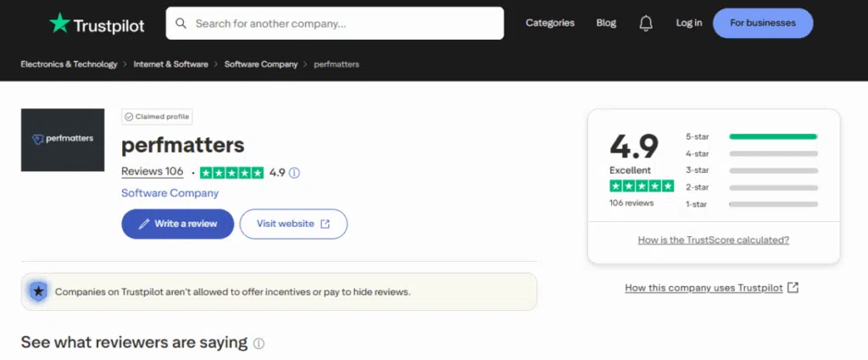Image resolution: width=868 pixels, height=360 pixels.
Task: Open the notifications bell icon
Action: pyautogui.click(x=645, y=23)
